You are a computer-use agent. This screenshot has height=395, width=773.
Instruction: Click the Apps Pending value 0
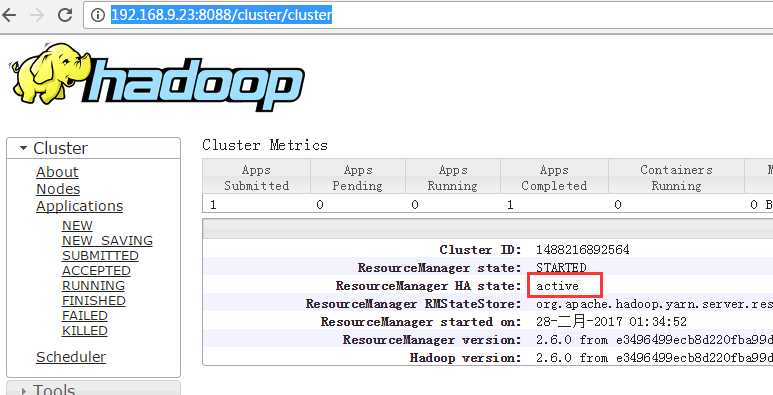[x=320, y=205]
